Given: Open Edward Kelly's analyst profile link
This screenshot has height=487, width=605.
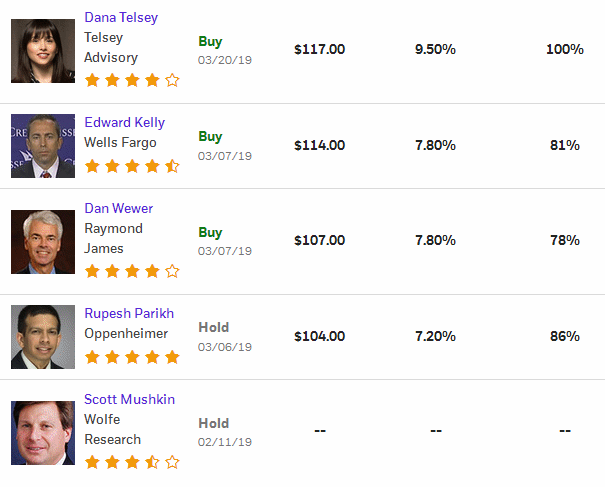Looking at the screenshot, I should coord(125,122).
